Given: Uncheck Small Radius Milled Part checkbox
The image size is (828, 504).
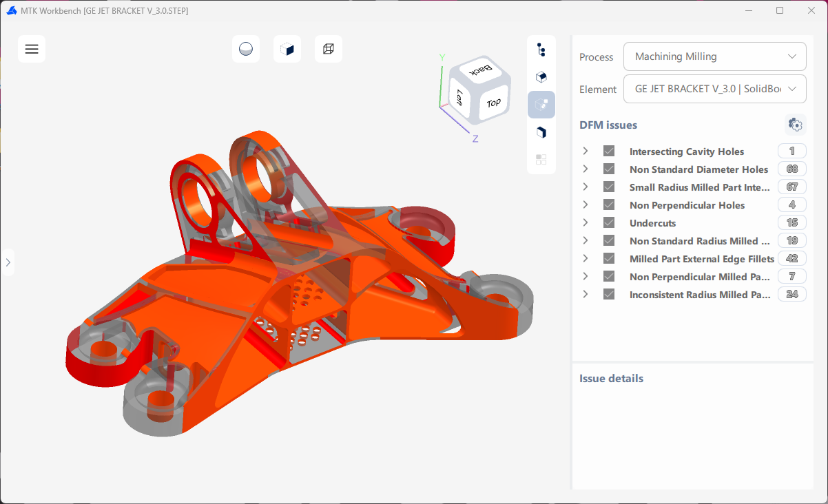Looking at the screenshot, I should (x=609, y=187).
